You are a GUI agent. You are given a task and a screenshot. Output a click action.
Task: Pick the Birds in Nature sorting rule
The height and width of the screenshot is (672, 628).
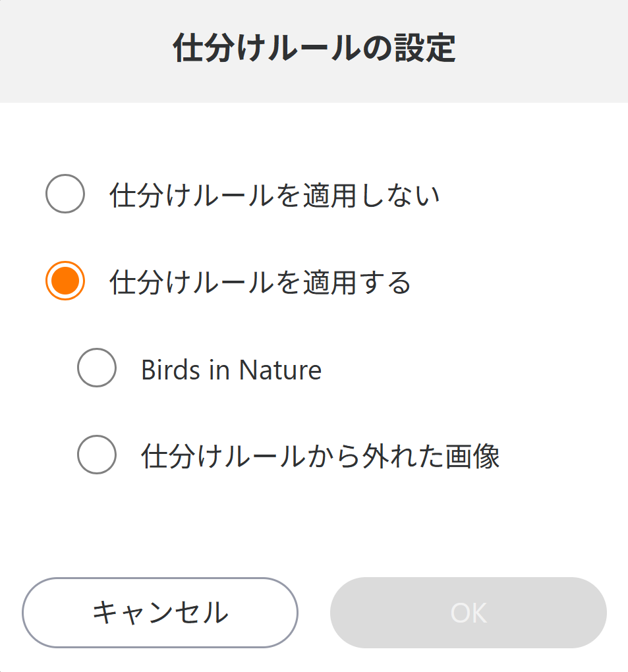coord(97,368)
